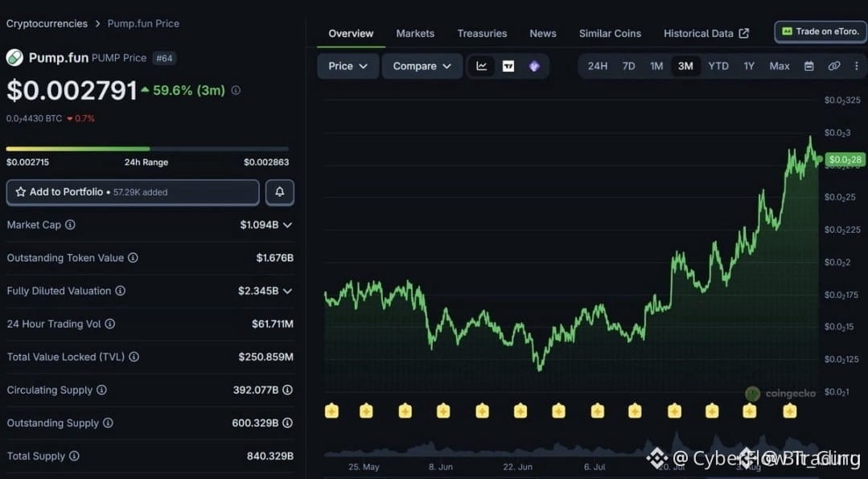Click info icon next to 24 Hour Trading Vol

click(110, 324)
